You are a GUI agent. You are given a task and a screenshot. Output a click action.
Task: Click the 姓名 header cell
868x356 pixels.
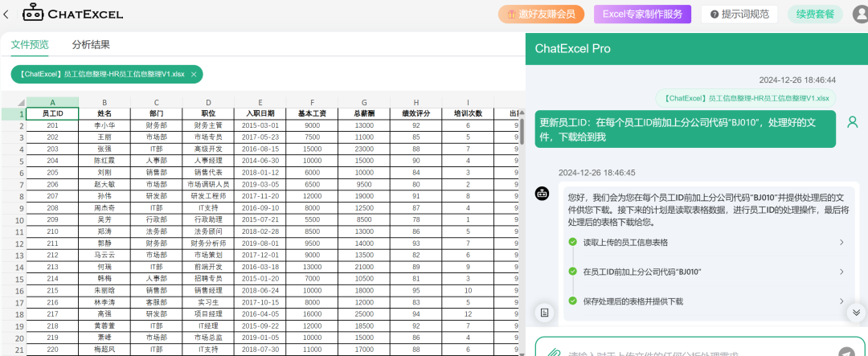pos(104,114)
